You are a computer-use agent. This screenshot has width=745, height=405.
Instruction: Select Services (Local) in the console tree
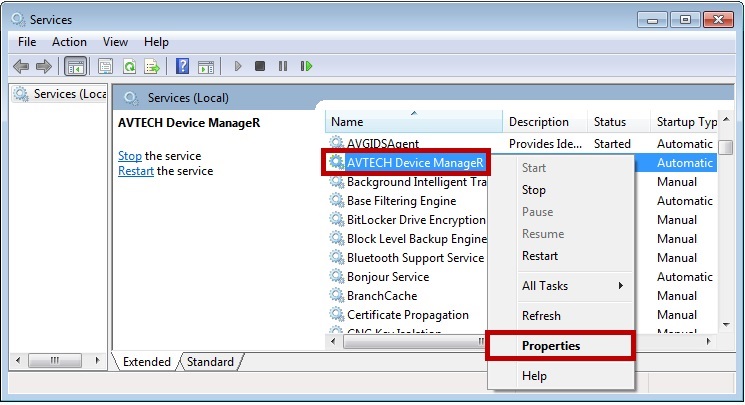tap(60, 94)
